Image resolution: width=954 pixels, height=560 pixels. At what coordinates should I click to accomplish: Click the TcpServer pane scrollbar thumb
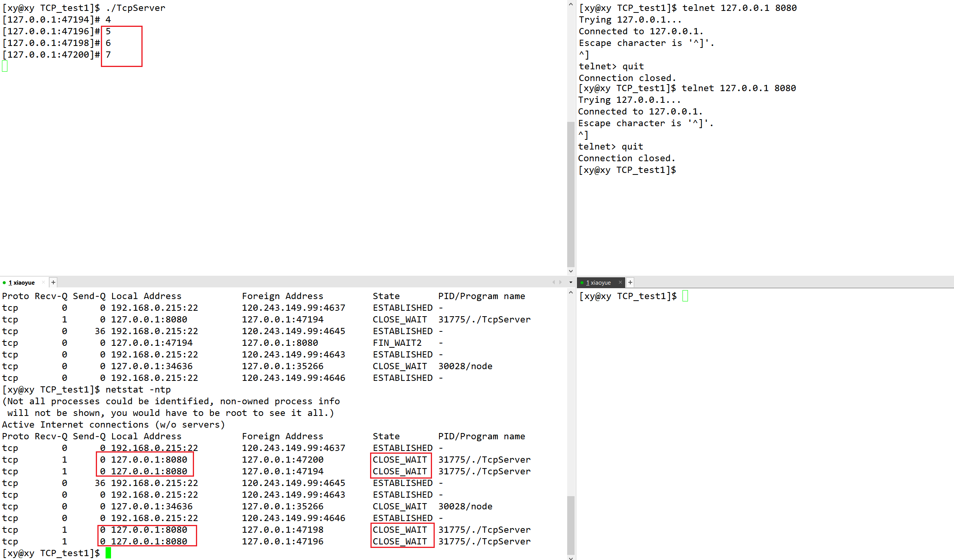571,195
